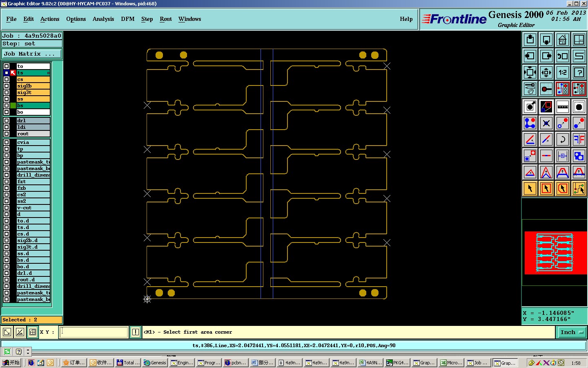588x368 pixels.
Task: Select the delete feature X icon
Action: click(x=546, y=123)
